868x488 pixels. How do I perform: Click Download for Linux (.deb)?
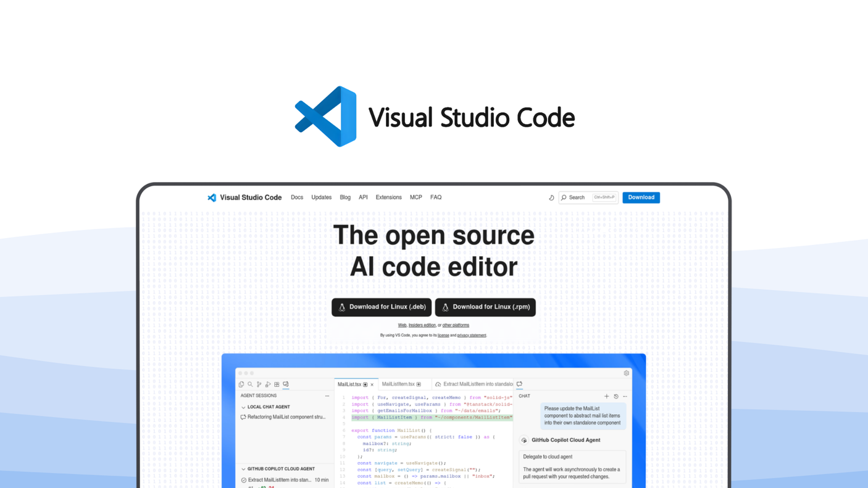381,307
